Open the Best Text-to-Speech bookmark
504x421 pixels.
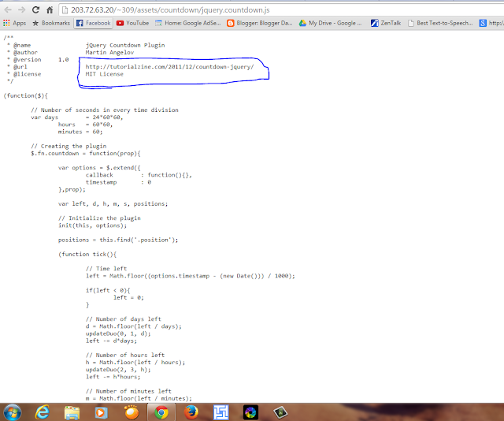click(x=440, y=23)
